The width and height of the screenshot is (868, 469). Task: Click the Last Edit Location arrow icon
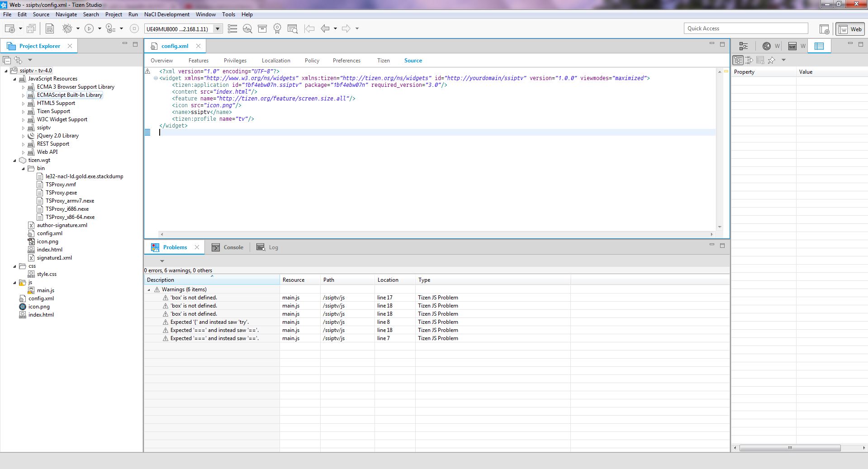[x=309, y=28]
